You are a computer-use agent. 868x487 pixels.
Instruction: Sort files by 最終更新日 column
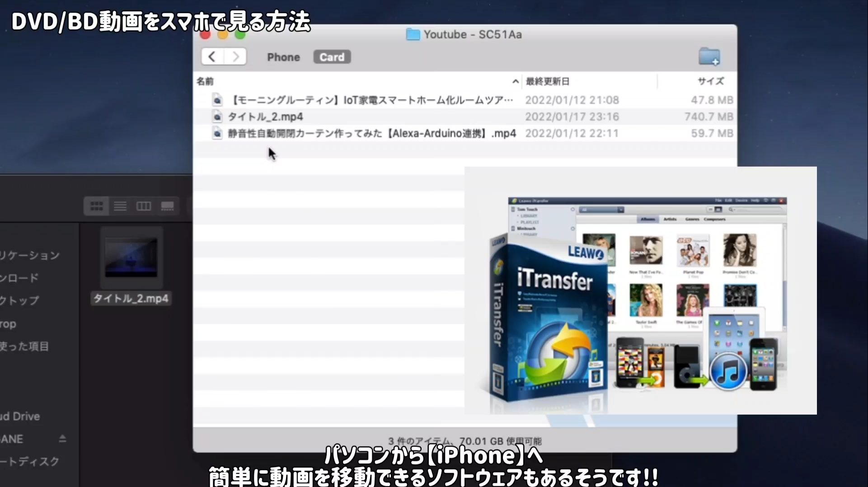(548, 82)
